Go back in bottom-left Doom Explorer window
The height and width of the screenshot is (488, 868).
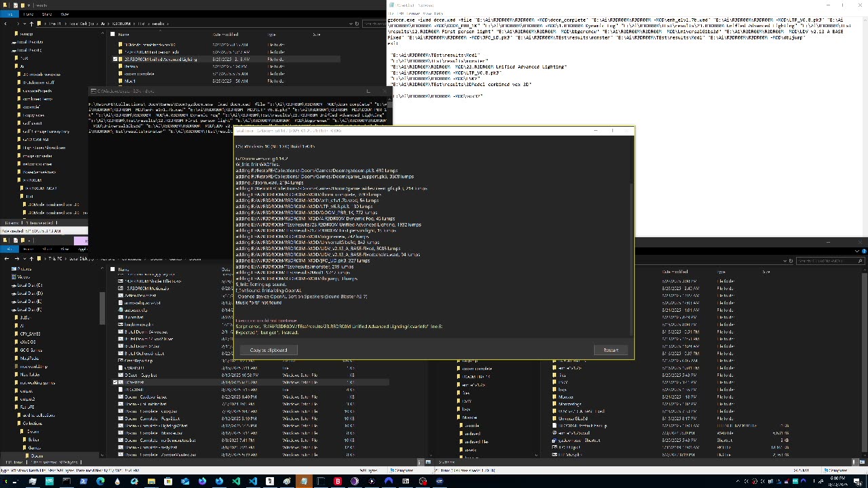pos(6,258)
